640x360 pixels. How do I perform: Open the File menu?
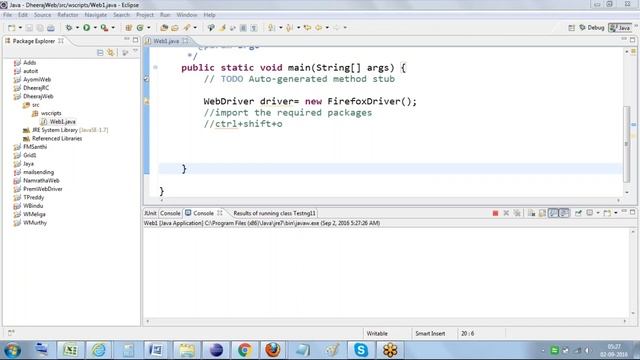tap(7, 15)
